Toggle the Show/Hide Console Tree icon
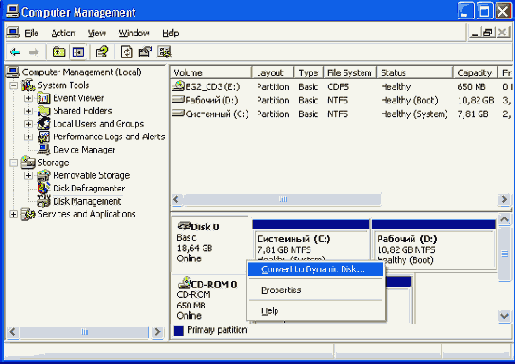This screenshot has height=364, width=515. [79, 52]
